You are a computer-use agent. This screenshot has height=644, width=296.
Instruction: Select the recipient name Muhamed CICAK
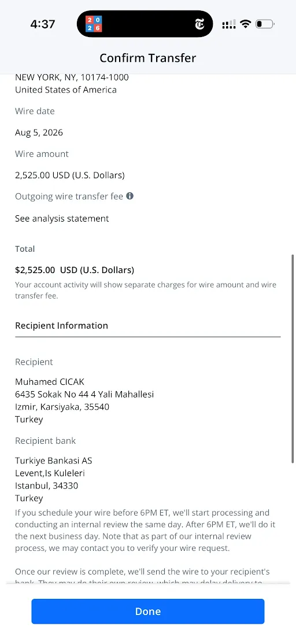50,382
